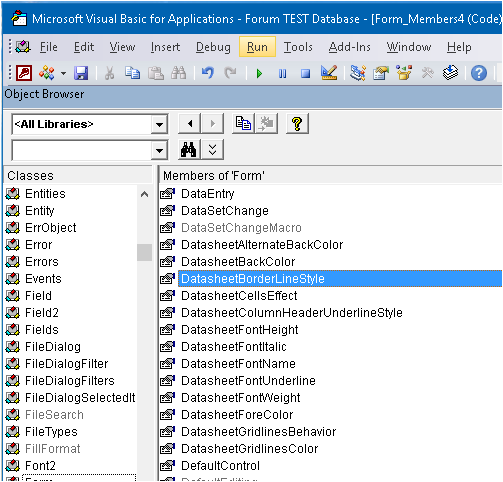The image size is (503, 482).
Task: Click the blue Help question mark icon
Action: click(479, 73)
